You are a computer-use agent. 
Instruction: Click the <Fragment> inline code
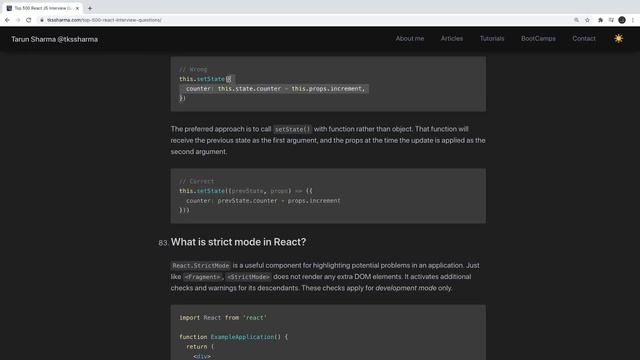coord(203,277)
